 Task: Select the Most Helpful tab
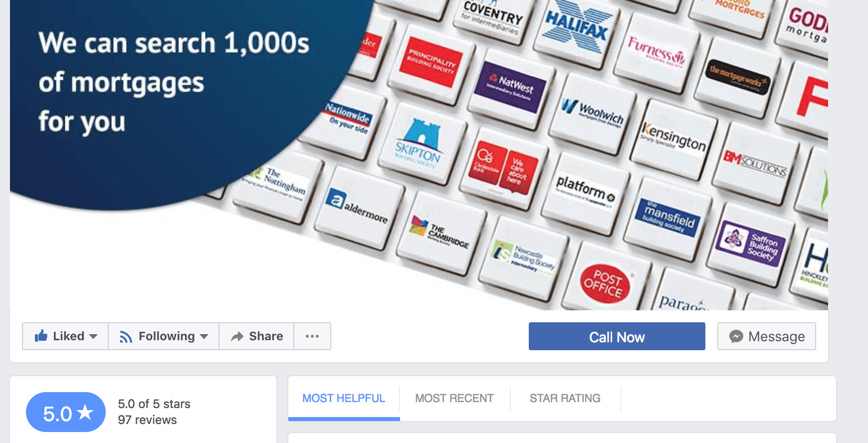coord(344,398)
